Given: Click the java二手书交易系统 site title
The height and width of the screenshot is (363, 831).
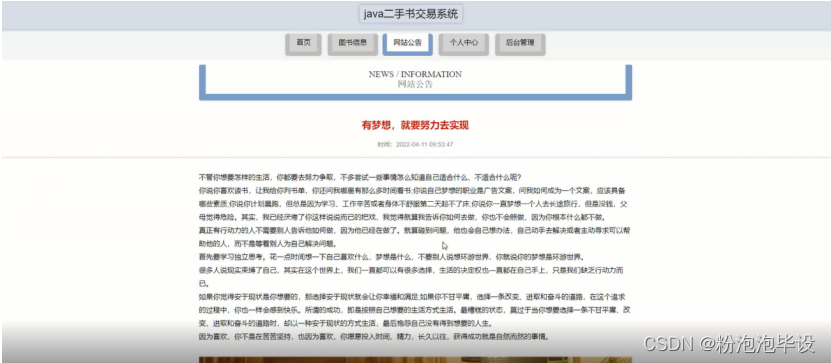Looking at the screenshot, I should pyautogui.click(x=411, y=14).
